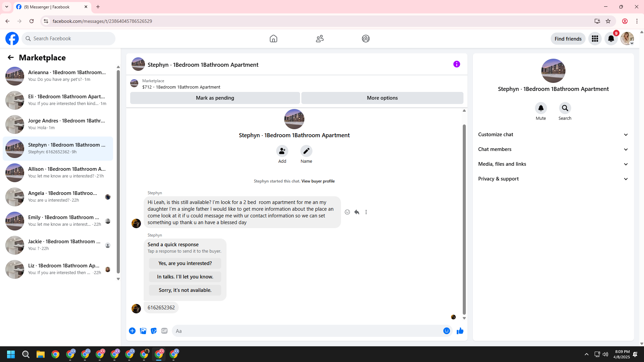The height and width of the screenshot is (362, 644).
Task: Open the Facebook logo home link
Action: point(12,39)
